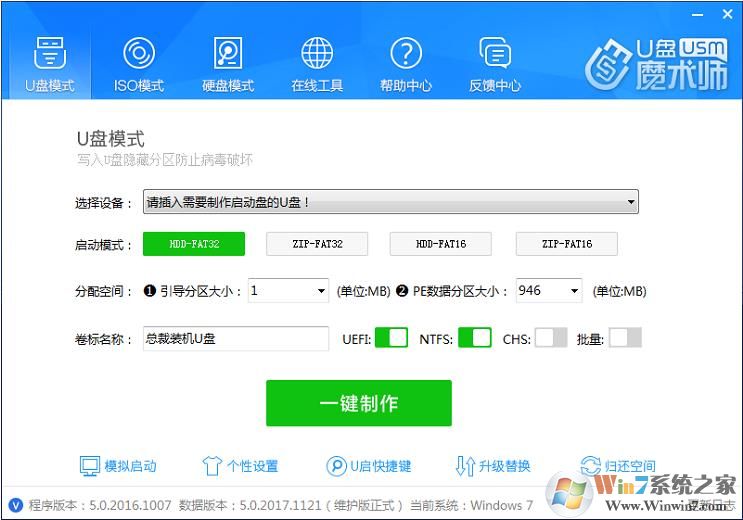This screenshot has width=743, height=520.
Task: Switch to the 在线工具 tab label
Action: tap(317, 86)
